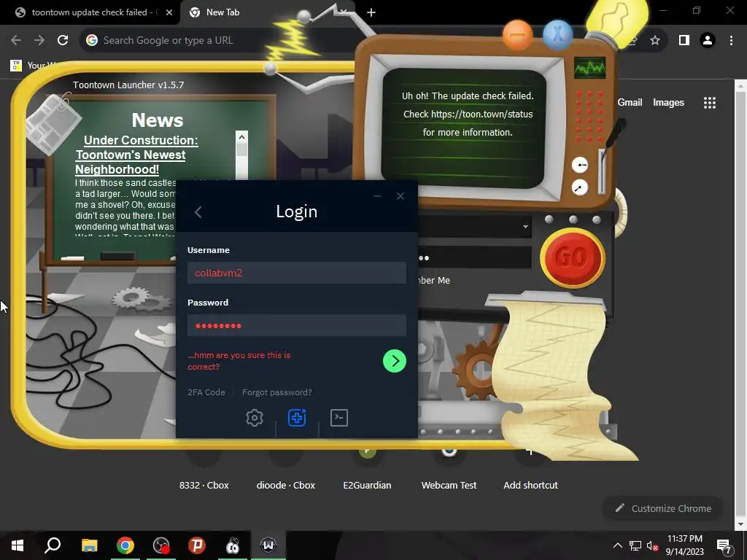The width and height of the screenshot is (747, 560).
Task: Click the Username field with collabvm2
Action: click(297, 273)
